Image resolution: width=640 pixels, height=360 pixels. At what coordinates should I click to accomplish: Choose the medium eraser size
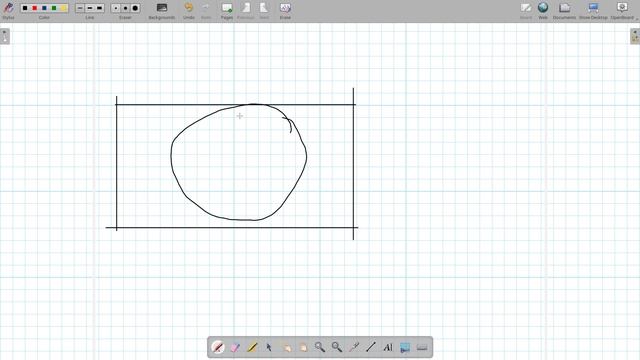pos(125,8)
